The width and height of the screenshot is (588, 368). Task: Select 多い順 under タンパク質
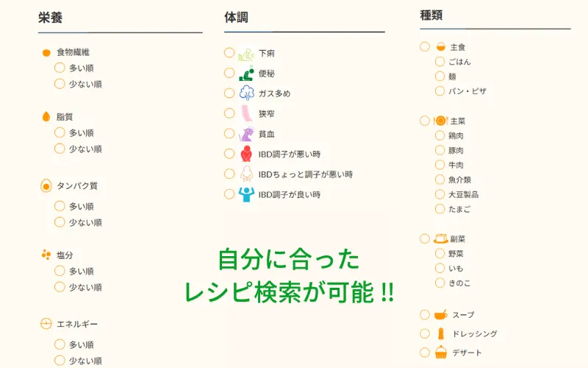[x=60, y=206]
